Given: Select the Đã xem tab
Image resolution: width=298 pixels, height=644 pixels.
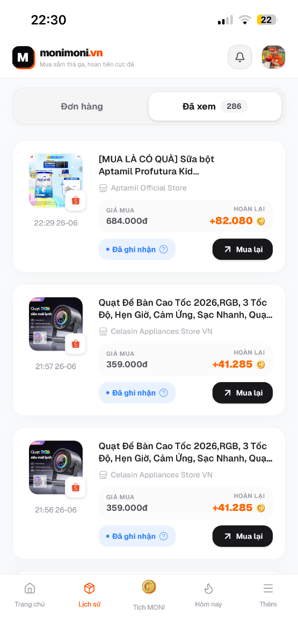Looking at the screenshot, I should tap(215, 106).
